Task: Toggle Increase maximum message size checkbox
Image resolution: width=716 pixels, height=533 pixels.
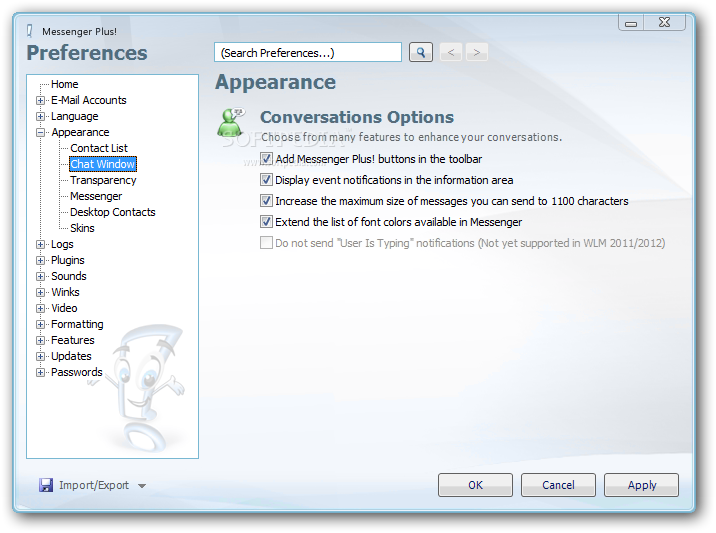Action: pos(266,201)
